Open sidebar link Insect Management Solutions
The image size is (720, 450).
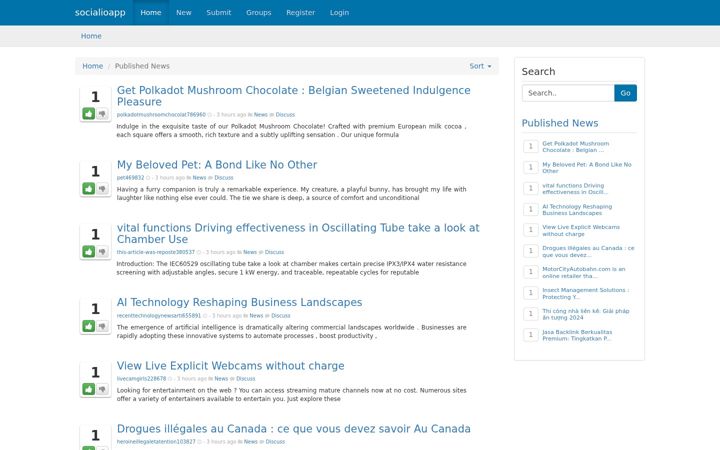585,293
